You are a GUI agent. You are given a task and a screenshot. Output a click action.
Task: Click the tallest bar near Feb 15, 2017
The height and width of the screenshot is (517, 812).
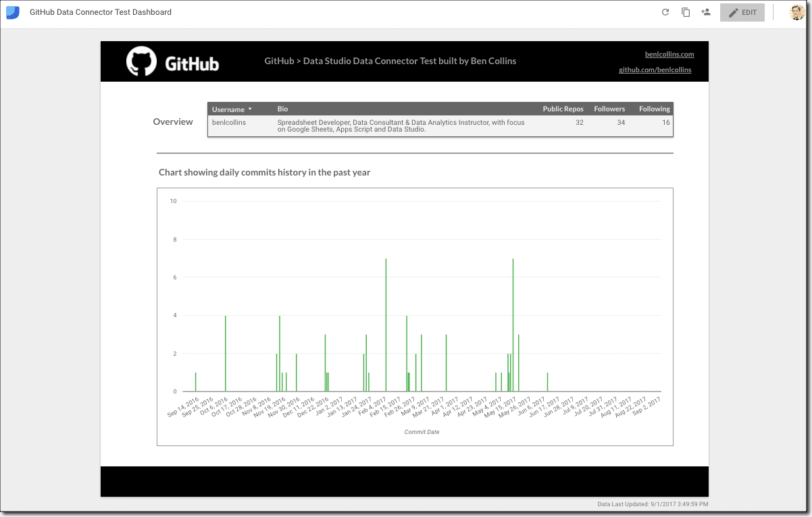[386, 325]
